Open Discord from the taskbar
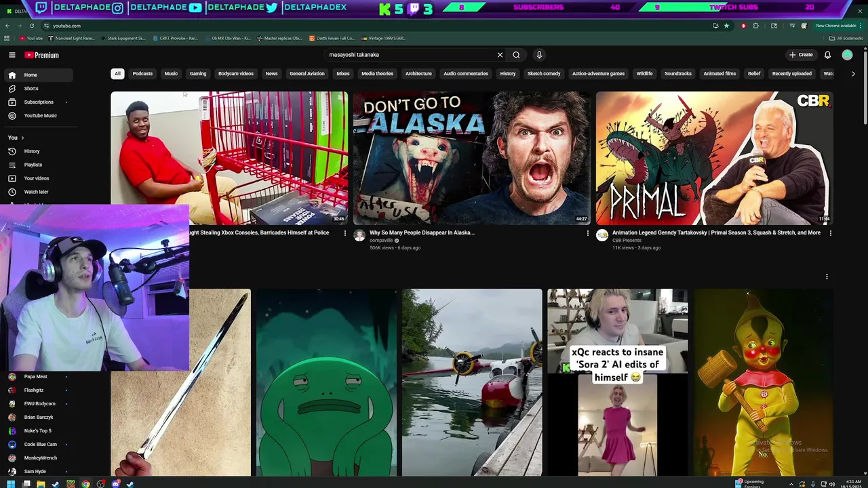The image size is (868, 488). coord(115,484)
